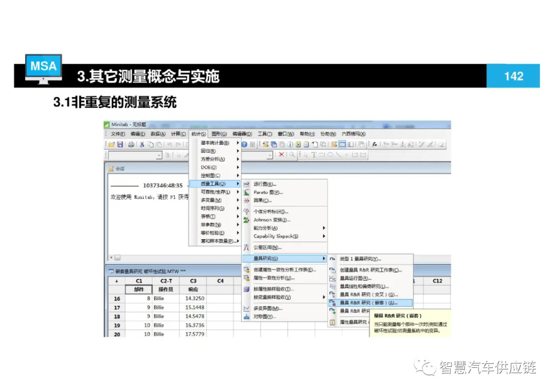554x392 pixels.
Task: Click the Print toolbar icon
Action: (131, 144)
